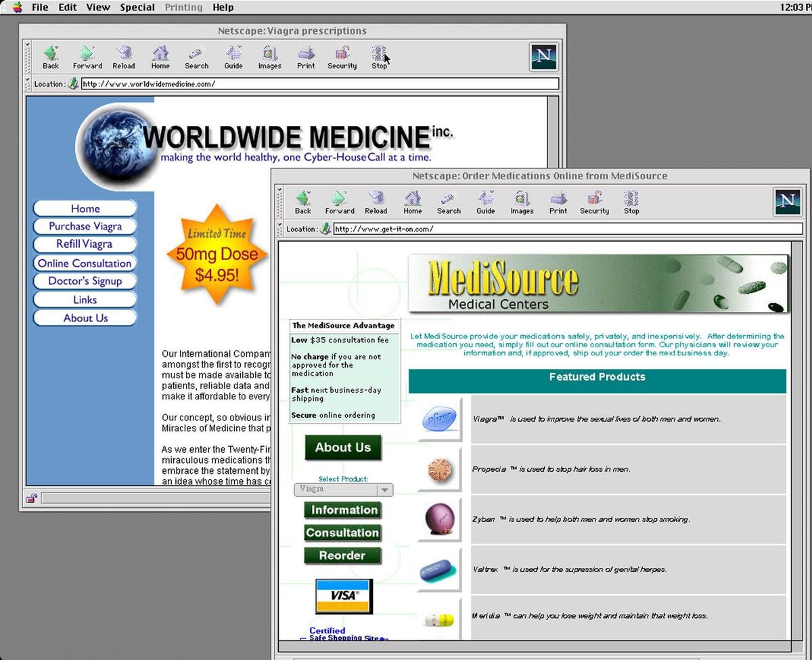The height and width of the screenshot is (660, 812).
Task: Click Guide in the MediSource window toolbar
Action: (x=486, y=202)
